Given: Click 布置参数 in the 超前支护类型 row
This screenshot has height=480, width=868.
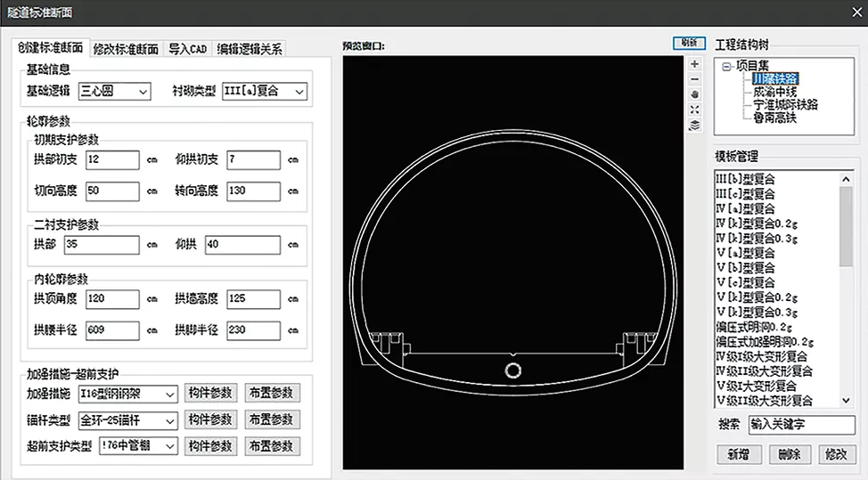Looking at the screenshot, I should click(x=272, y=445).
